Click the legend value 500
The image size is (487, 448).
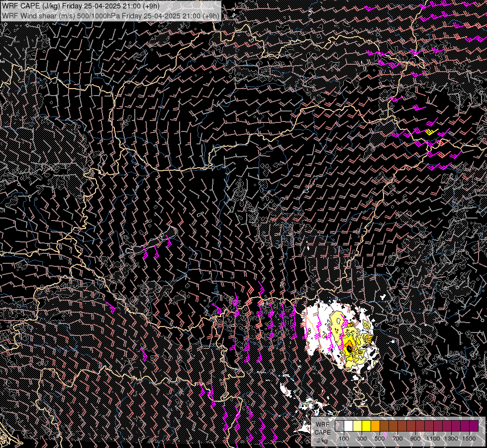pyautogui.click(x=380, y=439)
